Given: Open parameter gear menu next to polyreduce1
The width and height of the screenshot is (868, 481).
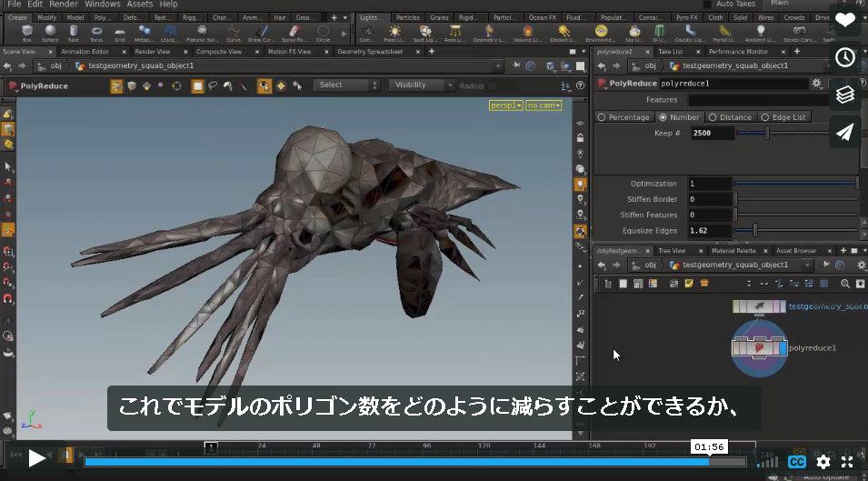Looking at the screenshot, I should tap(816, 83).
